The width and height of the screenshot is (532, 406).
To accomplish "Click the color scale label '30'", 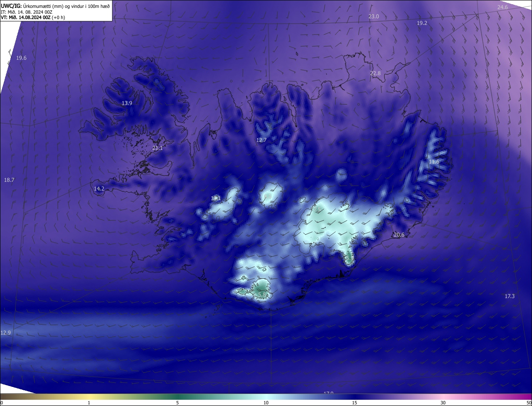I will click(x=443, y=403).
